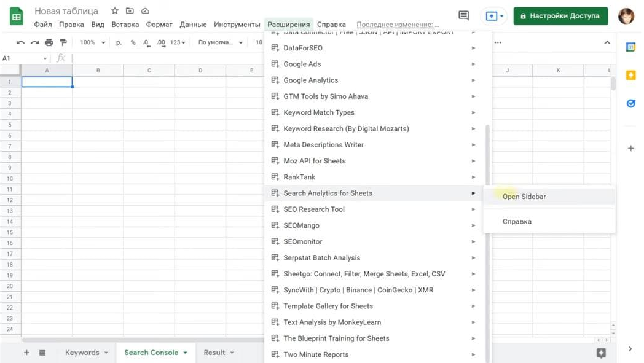
Task: Expand the number format 123 dropdown
Action: pos(178,42)
